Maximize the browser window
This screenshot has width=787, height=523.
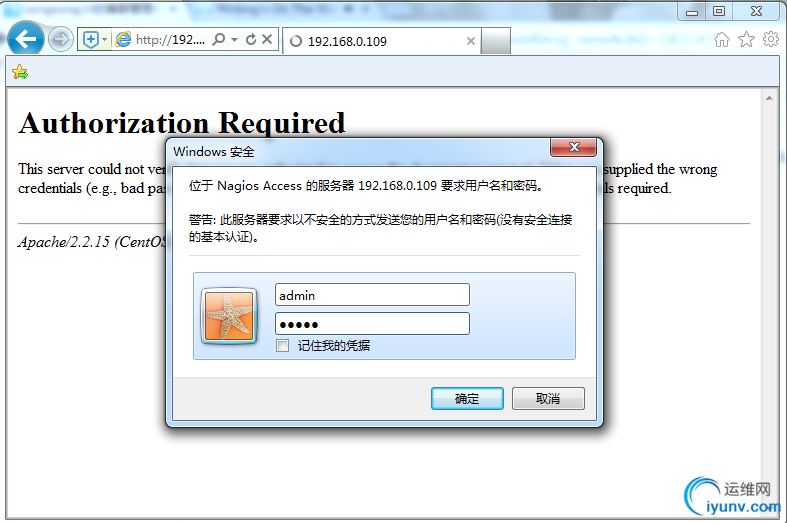719,12
